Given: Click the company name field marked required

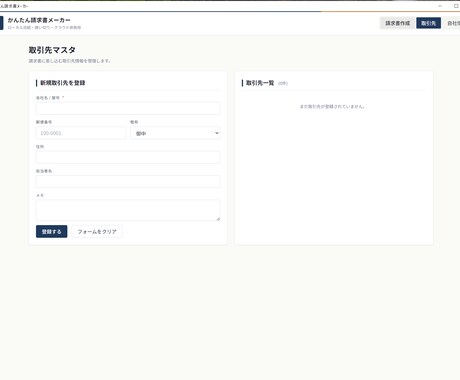Looking at the screenshot, I should point(128,109).
